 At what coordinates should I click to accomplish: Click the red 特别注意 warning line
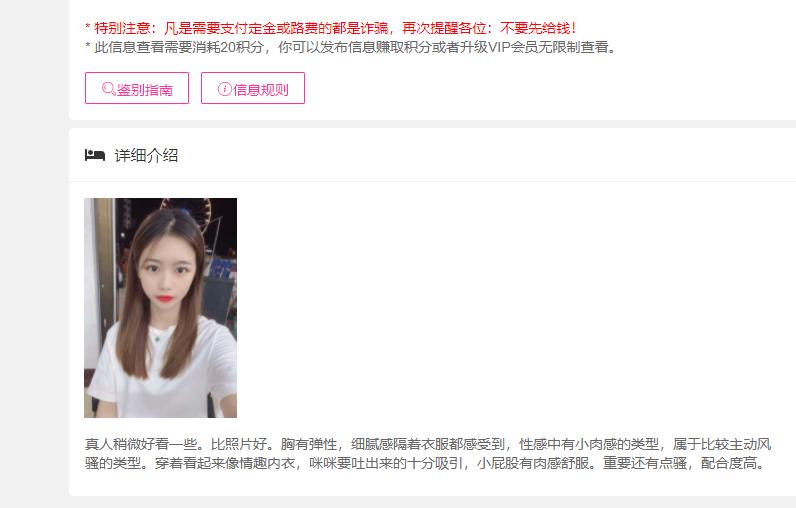(330, 27)
